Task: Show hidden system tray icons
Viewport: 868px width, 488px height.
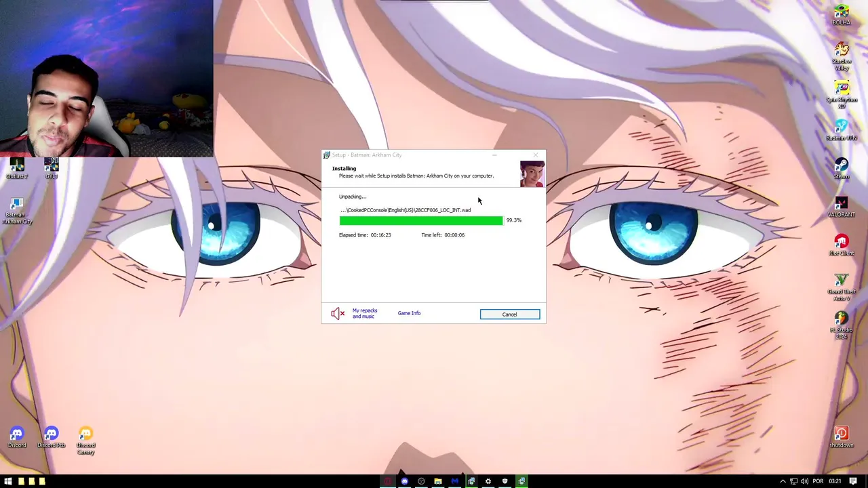Action: (x=783, y=481)
